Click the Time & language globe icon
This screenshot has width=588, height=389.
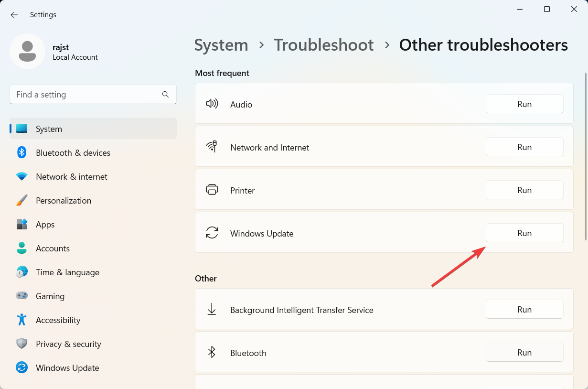pos(22,272)
